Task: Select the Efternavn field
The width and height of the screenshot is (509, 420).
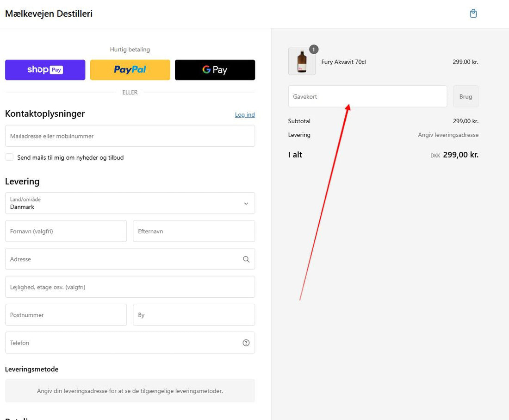Action: coord(193,231)
